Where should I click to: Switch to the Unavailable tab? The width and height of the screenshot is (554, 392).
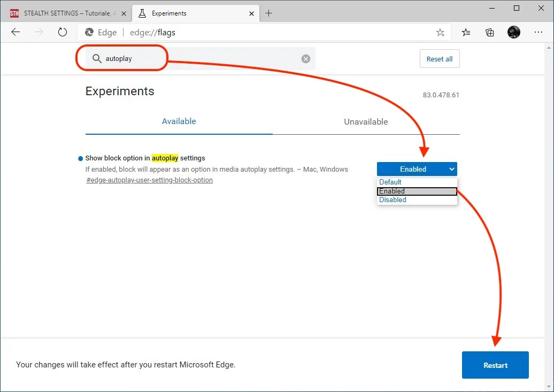click(x=366, y=122)
